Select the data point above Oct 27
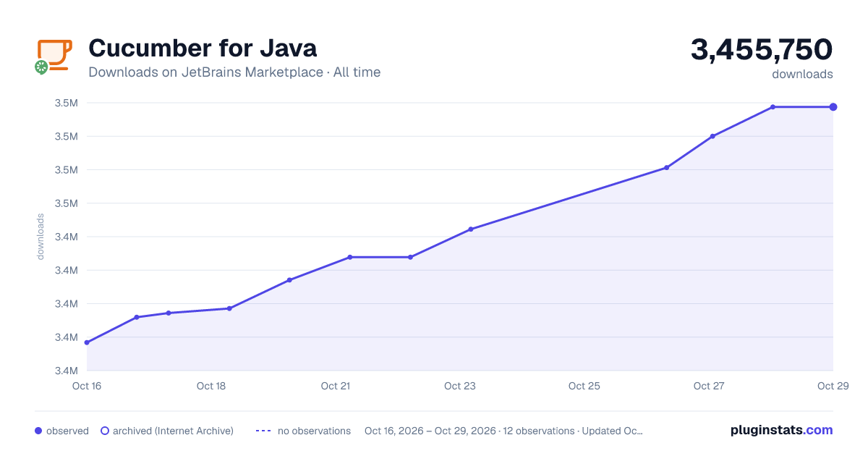 point(712,136)
